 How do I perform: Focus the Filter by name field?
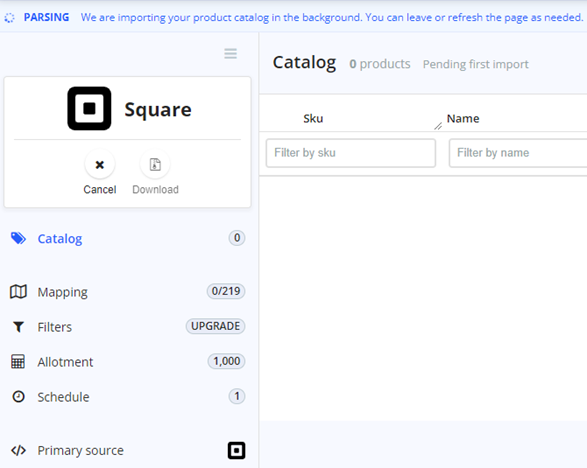[x=518, y=153]
